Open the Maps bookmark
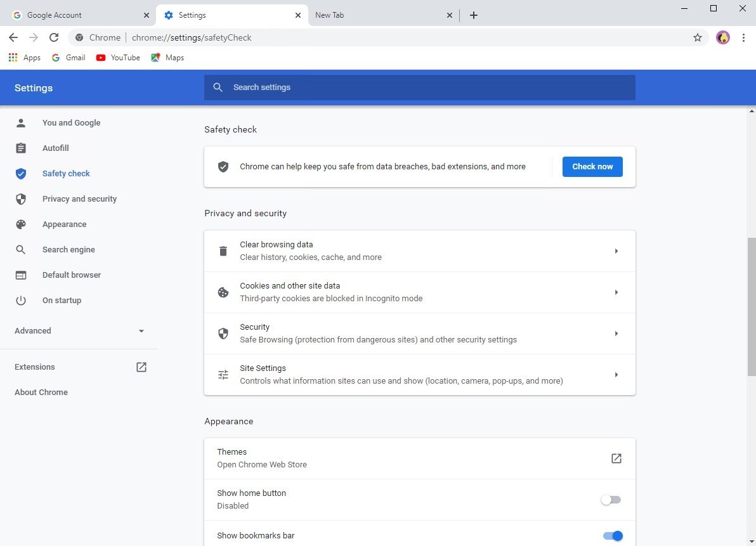This screenshot has height=546, width=756. [167, 57]
